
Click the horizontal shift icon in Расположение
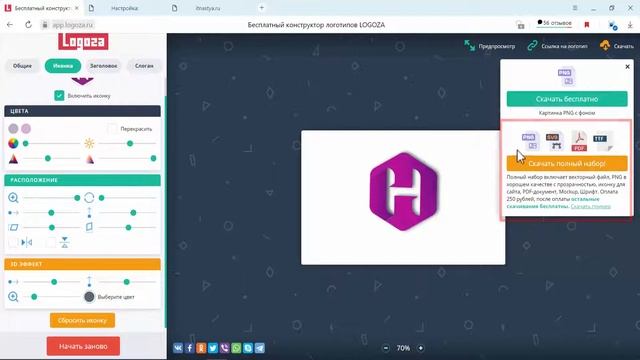(13, 213)
